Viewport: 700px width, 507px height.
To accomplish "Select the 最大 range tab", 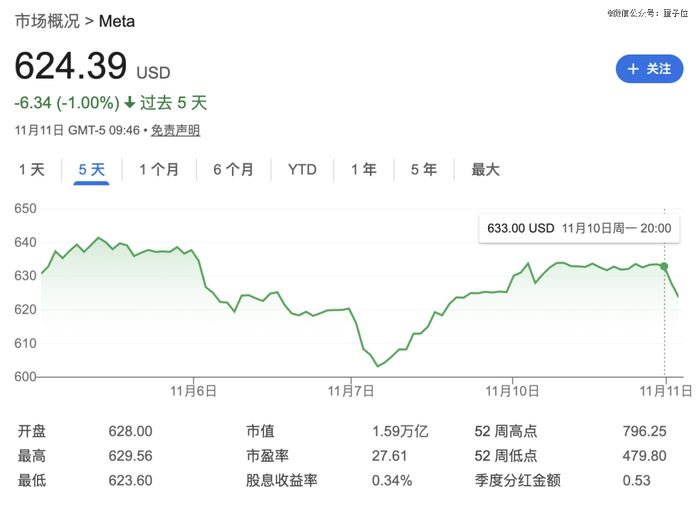I will click(485, 170).
